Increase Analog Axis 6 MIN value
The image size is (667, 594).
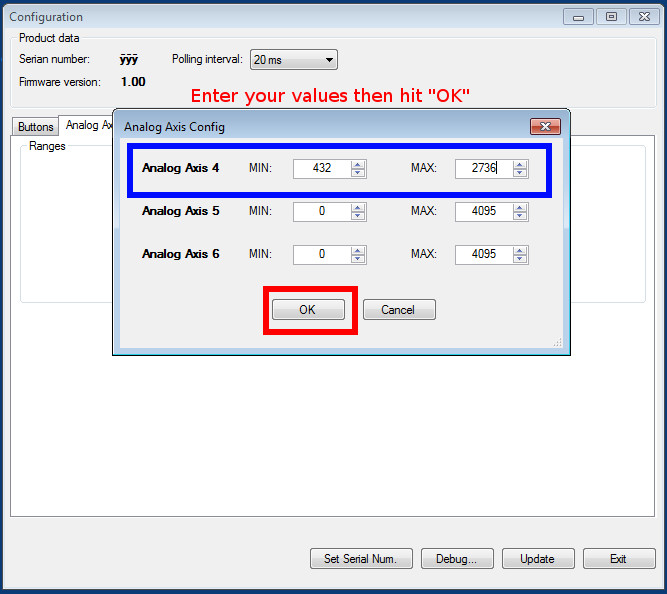tap(358, 251)
